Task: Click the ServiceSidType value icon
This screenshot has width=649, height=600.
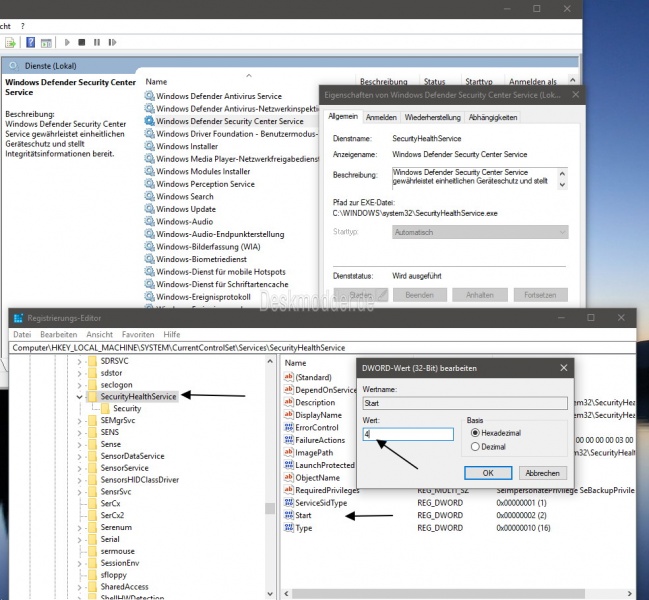Action: click(289, 503)
